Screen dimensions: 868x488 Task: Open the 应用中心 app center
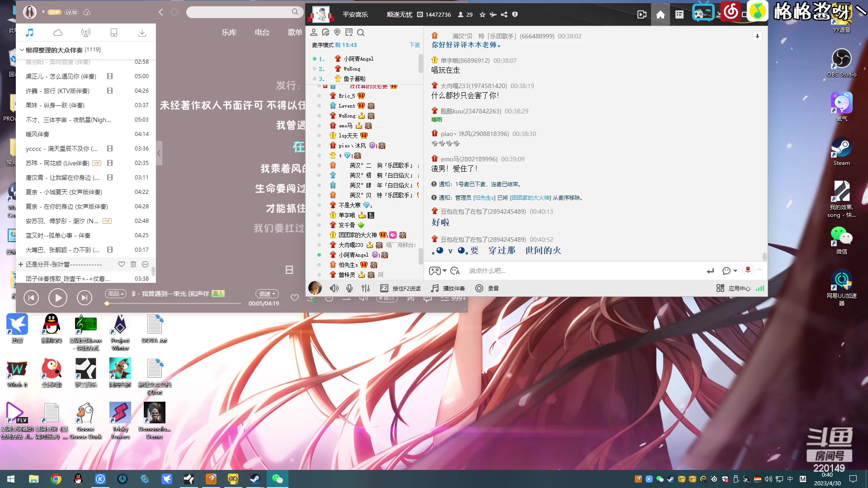[733, 289]
